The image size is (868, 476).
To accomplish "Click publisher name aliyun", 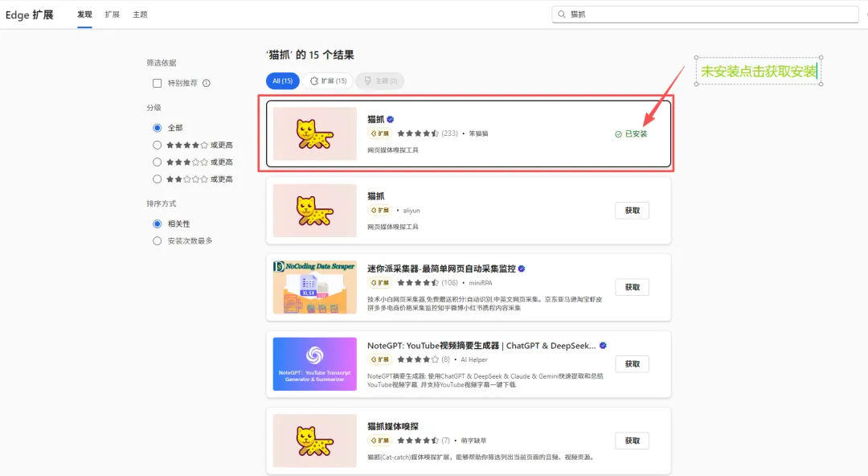I will point(411,211).
